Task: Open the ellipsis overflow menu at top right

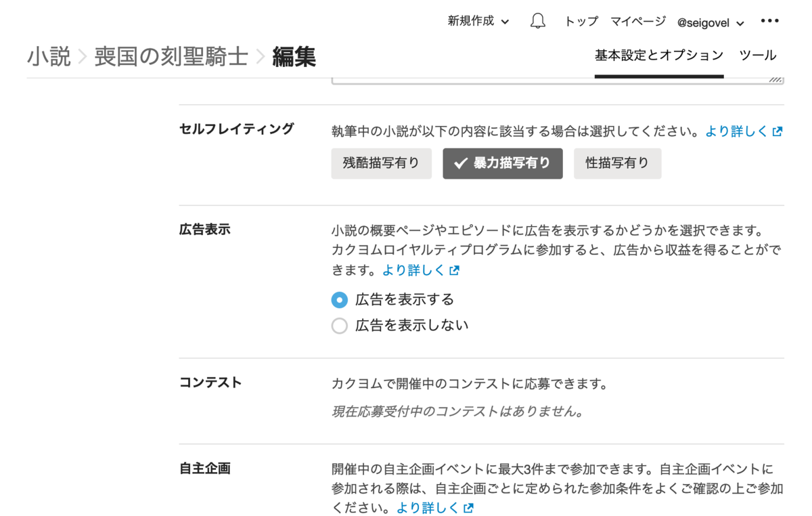Action: [x=770, y=21]
